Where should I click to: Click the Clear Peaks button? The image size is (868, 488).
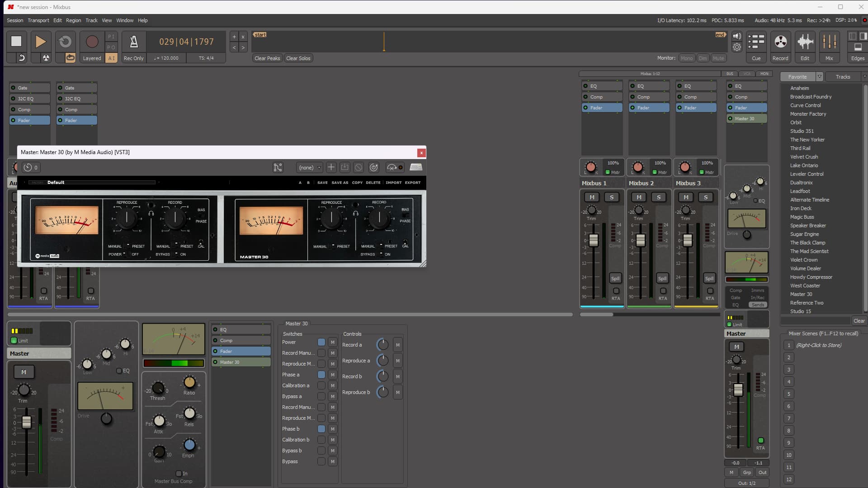point(267,58)
